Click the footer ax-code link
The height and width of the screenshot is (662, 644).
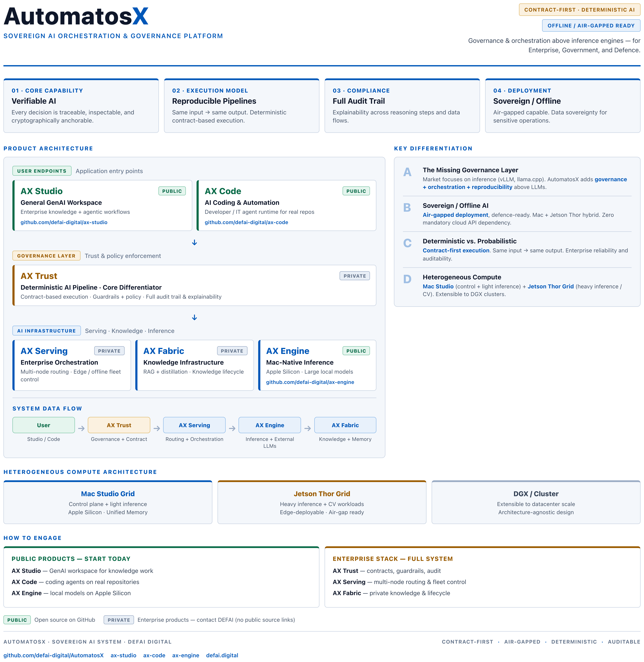[x=154, y=655]
